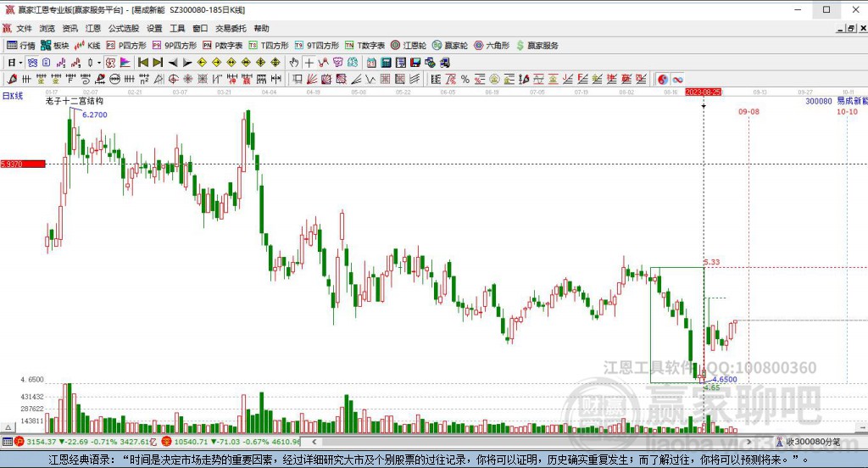Image resolution: width=868 pixels, height=468 pixels.
Task: Select the Gann fan lines tool
Action: click(x=312, y=79)
